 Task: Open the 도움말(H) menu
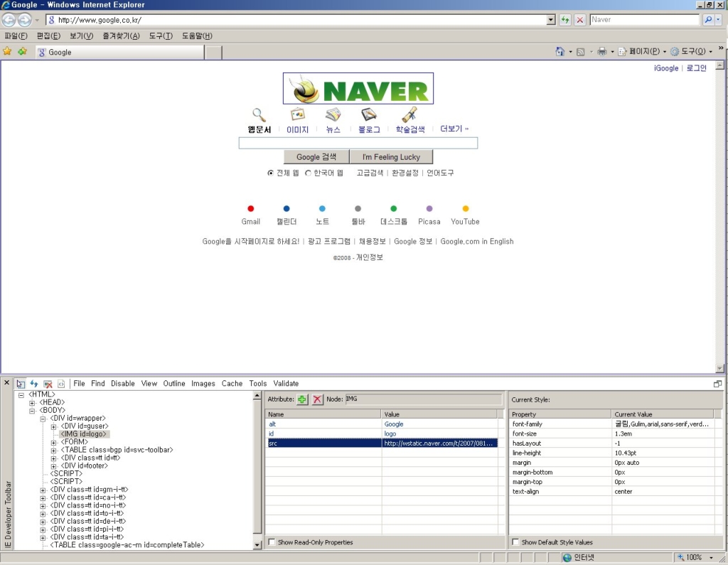tap(197, 36)
